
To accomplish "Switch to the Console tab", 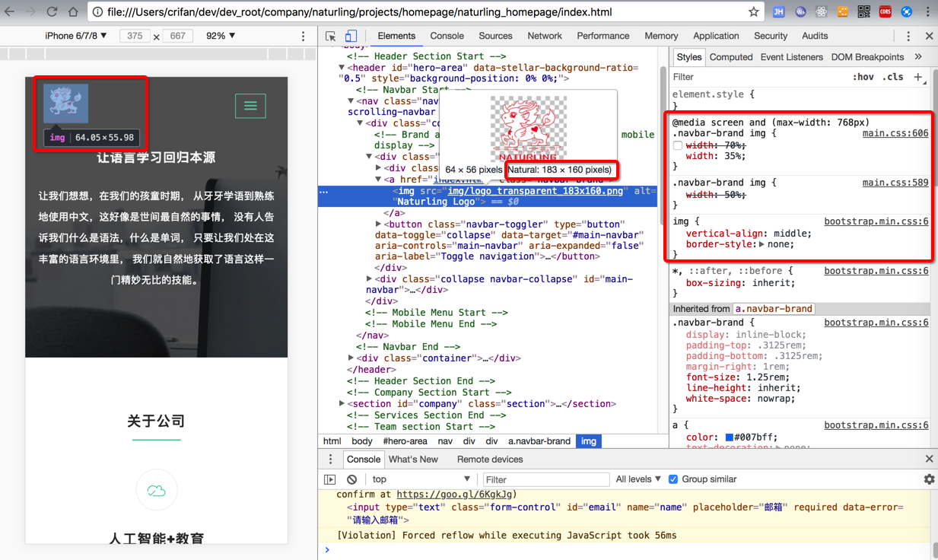I will (x=447, y=36).
